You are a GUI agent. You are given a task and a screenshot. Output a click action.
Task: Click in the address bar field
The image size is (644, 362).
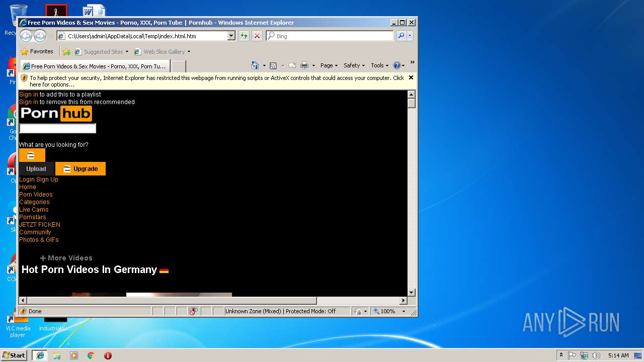146,36
